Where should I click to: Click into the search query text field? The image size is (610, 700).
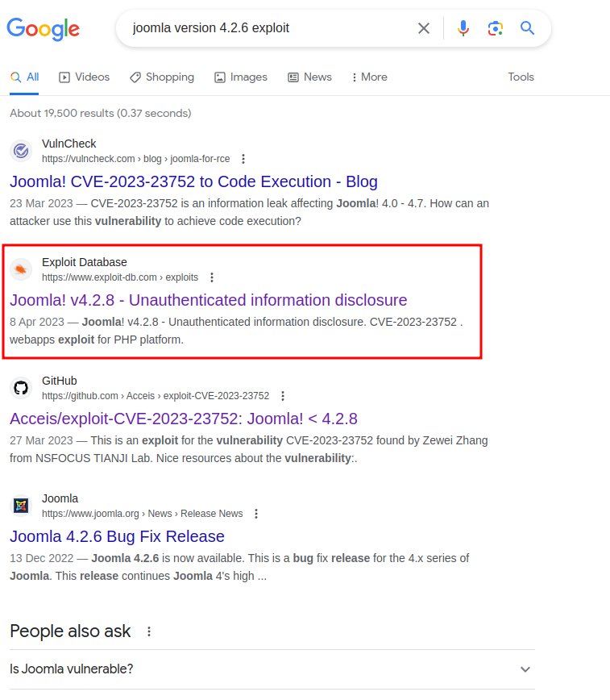point(266,28)
